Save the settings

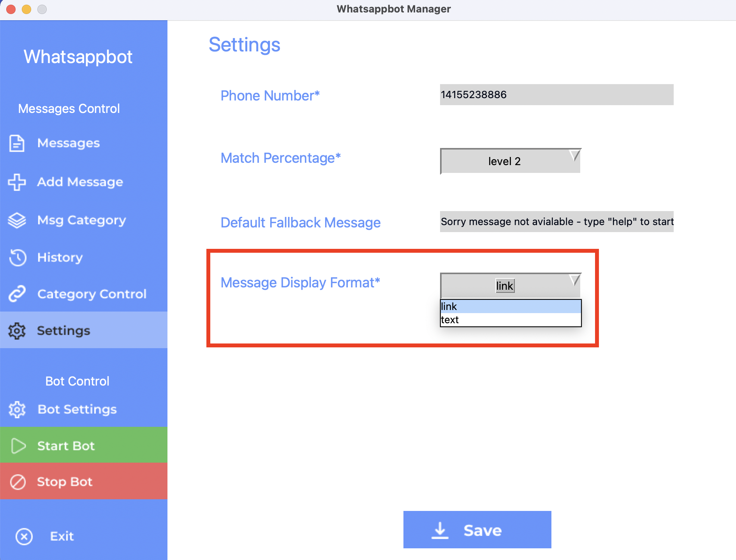pyautogui.click(x=477, y=530)
